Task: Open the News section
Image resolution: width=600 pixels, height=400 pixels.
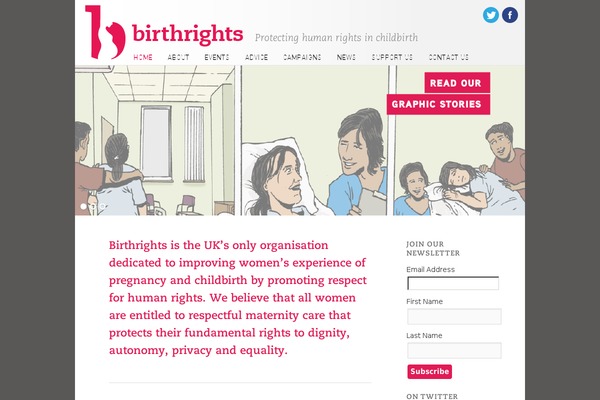Action: click(x=346, y=58)
